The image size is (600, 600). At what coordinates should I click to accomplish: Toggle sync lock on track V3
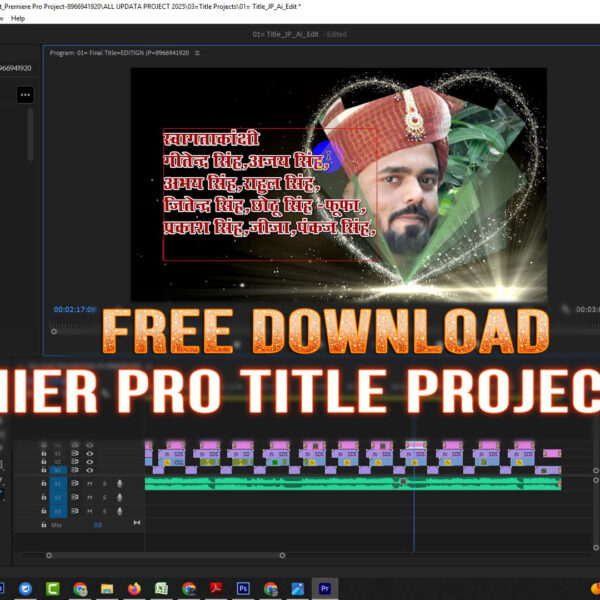click(x=75, y=453)
